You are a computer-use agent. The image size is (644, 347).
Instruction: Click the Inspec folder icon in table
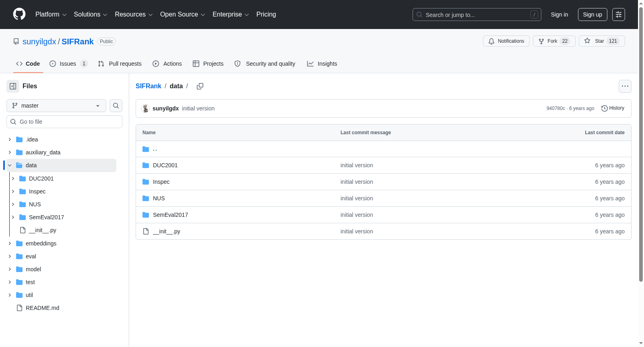pos(146,182)
